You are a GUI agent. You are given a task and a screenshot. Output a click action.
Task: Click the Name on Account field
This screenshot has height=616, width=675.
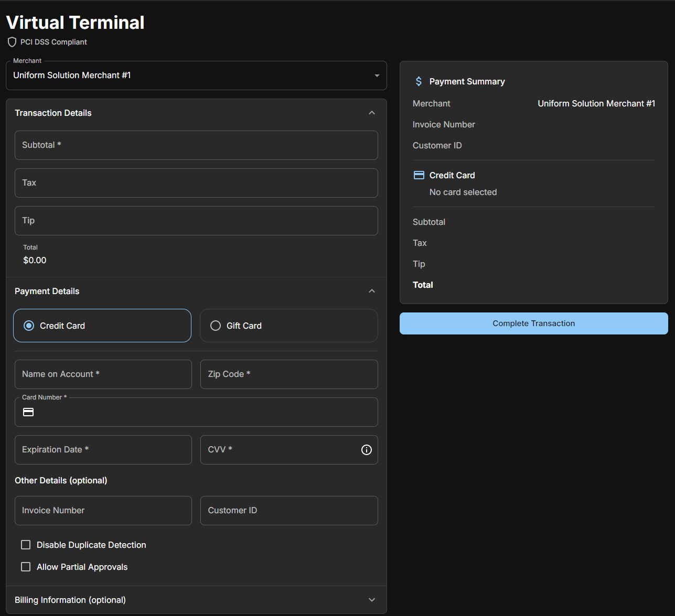[103, 374]
